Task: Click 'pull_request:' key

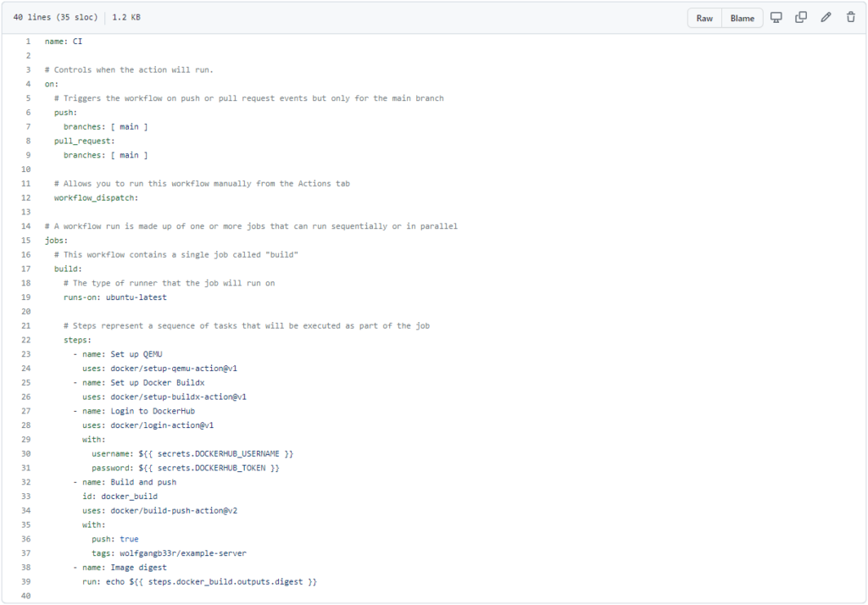Action: pyautogui.click(x=84, y=142)
